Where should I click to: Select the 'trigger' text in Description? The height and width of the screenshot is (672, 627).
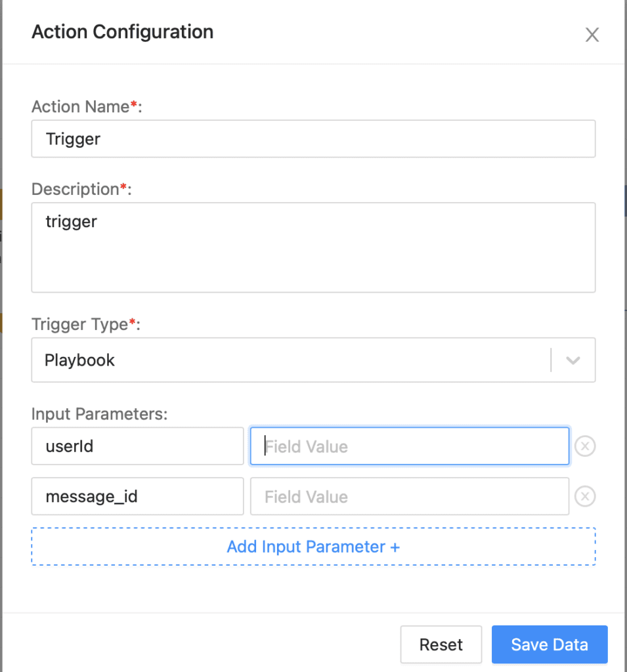click(x=71, y=222)
